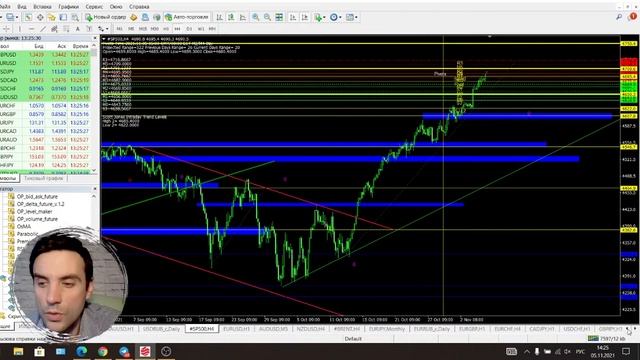Switch timeframe to H1
640x360 pixels.
pyautogui.click(x=166, y=29)
